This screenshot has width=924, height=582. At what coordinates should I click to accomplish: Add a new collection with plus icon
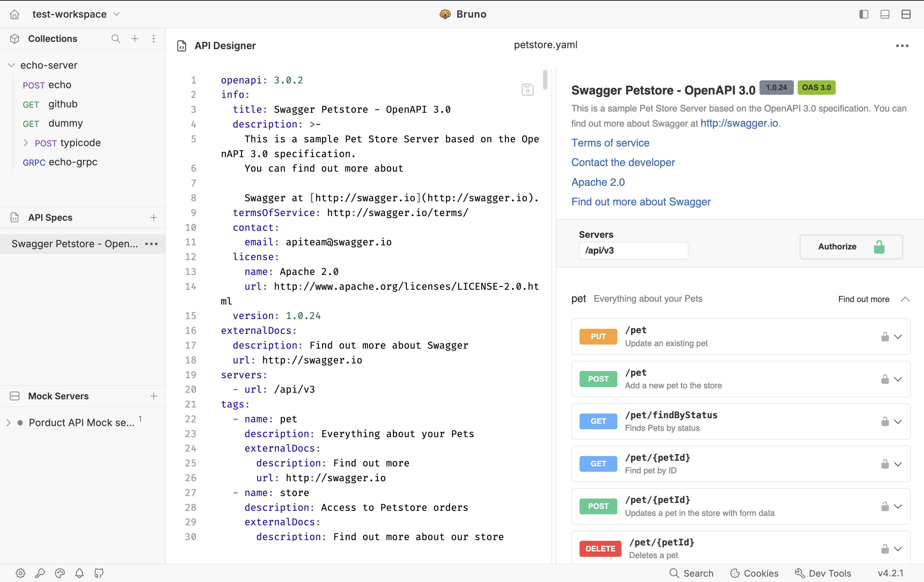coord(135,39)
